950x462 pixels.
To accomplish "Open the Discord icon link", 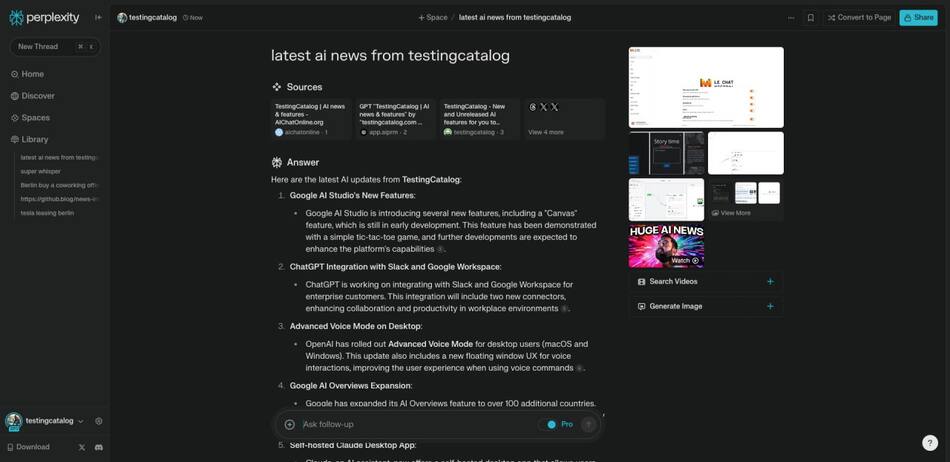I will pyautogui.click(x=98, y=447).
